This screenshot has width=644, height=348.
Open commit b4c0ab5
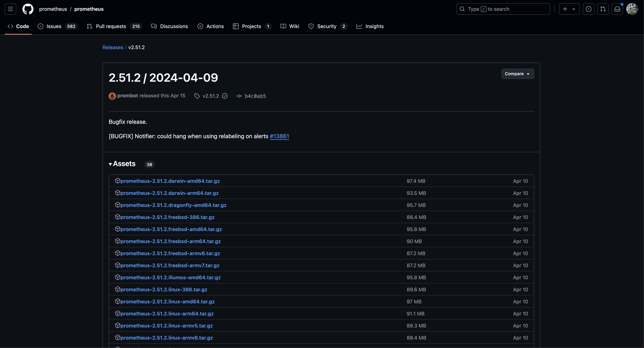coord(255,96)
